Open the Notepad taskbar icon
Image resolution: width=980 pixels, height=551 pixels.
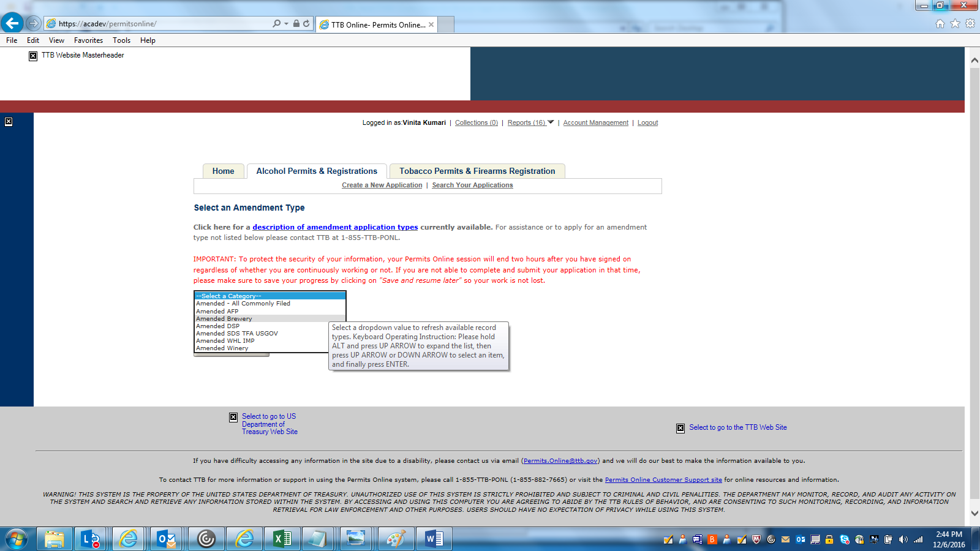coord(318,539)
